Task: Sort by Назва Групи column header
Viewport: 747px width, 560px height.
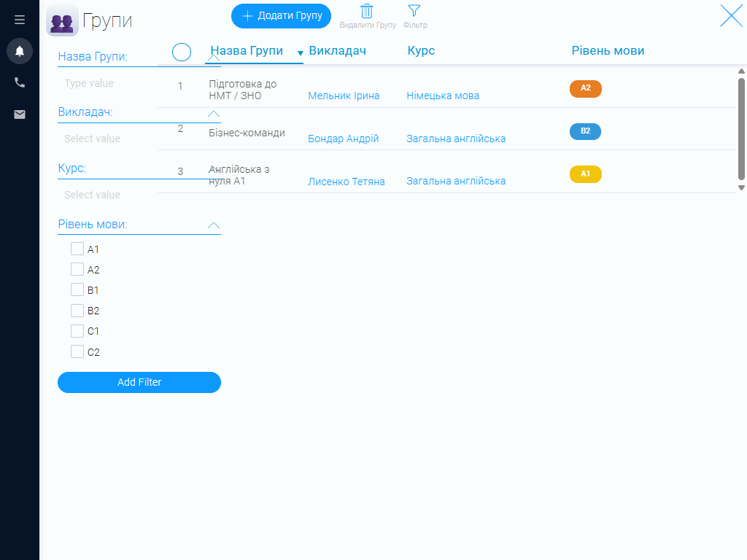Action: click(x=247, y=50)
